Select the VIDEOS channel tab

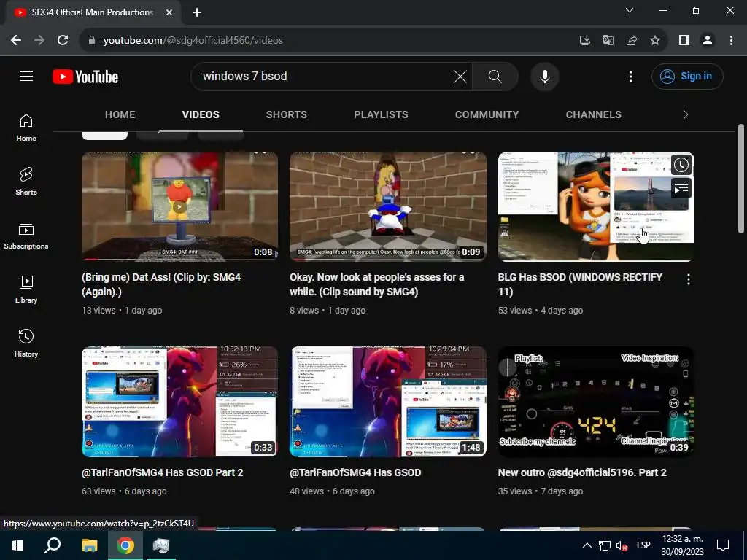201,114
